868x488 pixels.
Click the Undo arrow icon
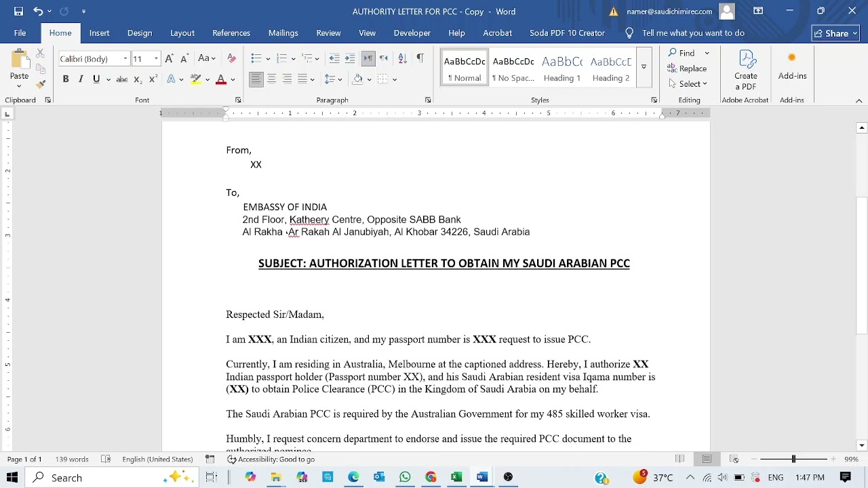pyautogui.click(x=38, y=12)
